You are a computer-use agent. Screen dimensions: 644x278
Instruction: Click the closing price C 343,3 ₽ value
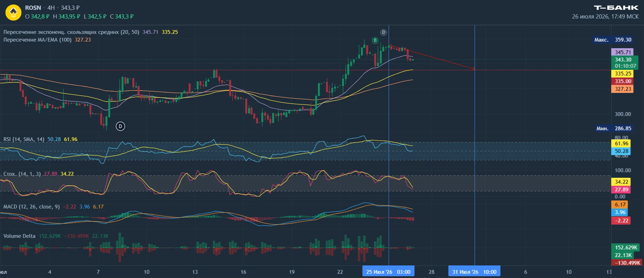coord(122,16)
